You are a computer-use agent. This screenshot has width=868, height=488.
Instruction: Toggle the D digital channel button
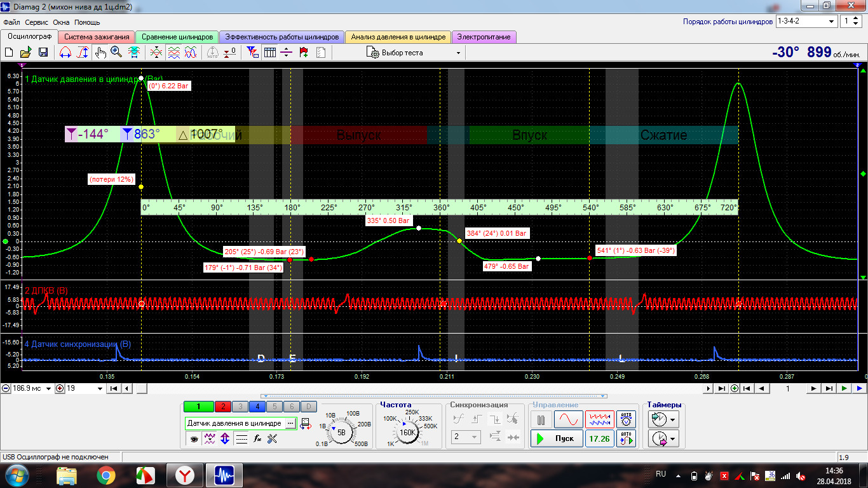coord(308,407)
